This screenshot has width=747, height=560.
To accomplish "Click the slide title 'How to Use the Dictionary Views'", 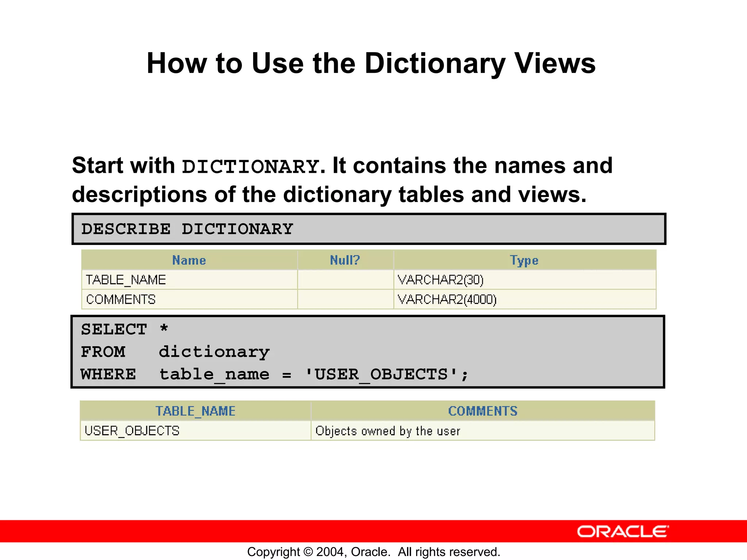I will pyautogui.click(x=371, y=63).
